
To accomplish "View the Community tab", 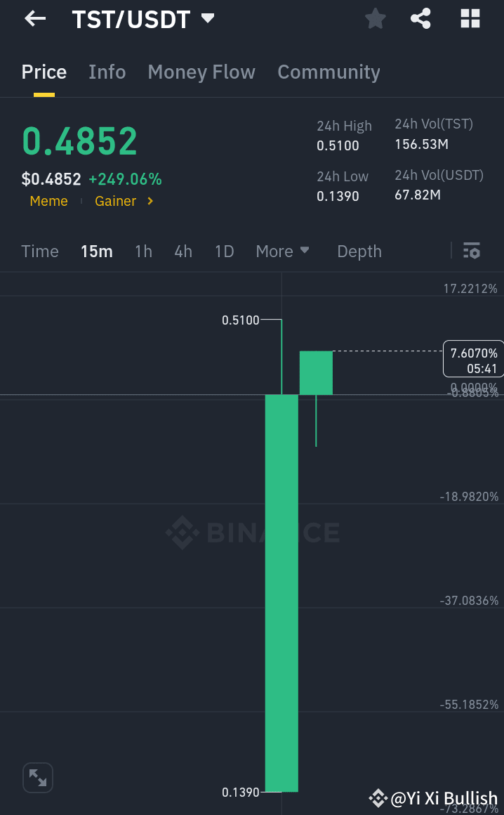I will [329, 72].
